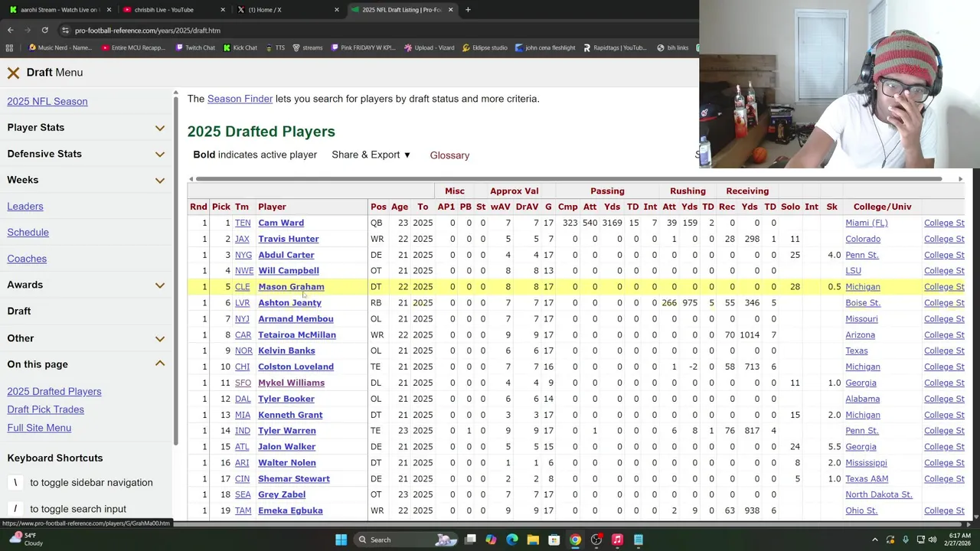This screenshot has height=551, width=980.
Task: Open the streams bookmark
Action: [x=308, y=47]
